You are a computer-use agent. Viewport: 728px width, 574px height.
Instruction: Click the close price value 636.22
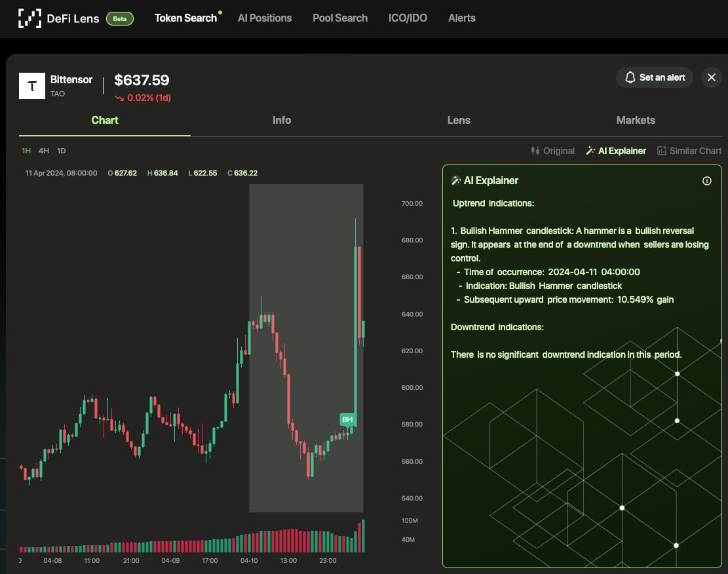(x=246, y=173)
